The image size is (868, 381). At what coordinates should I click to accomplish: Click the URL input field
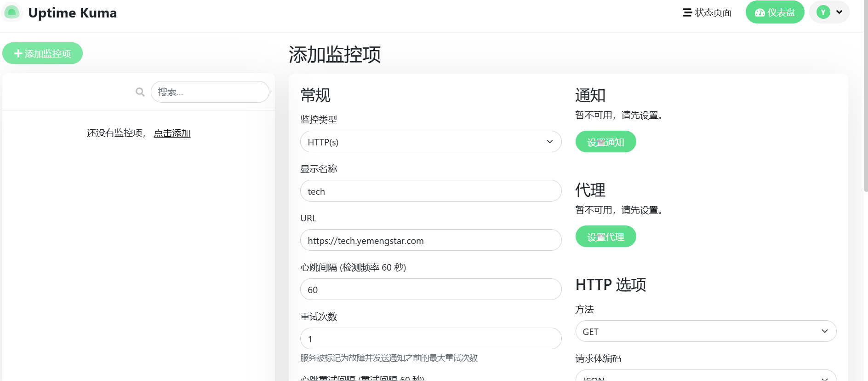[x=430, y=240]
